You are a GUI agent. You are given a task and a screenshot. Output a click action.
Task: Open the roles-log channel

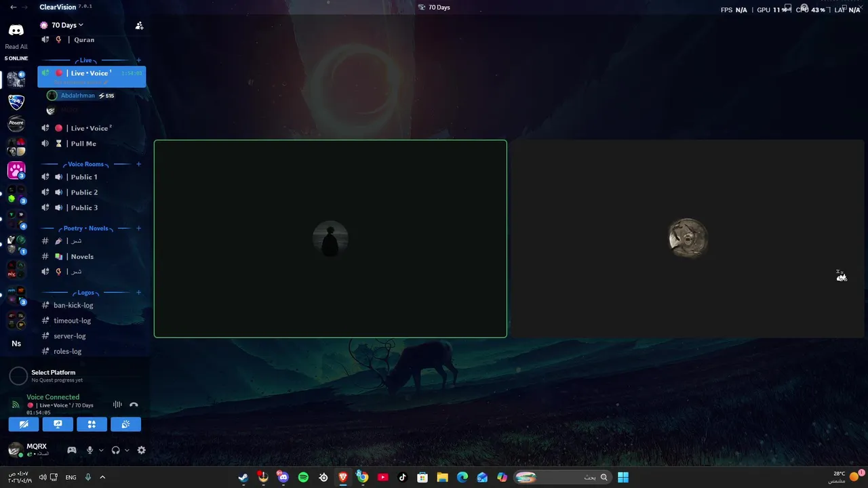(x=92, y=351)
